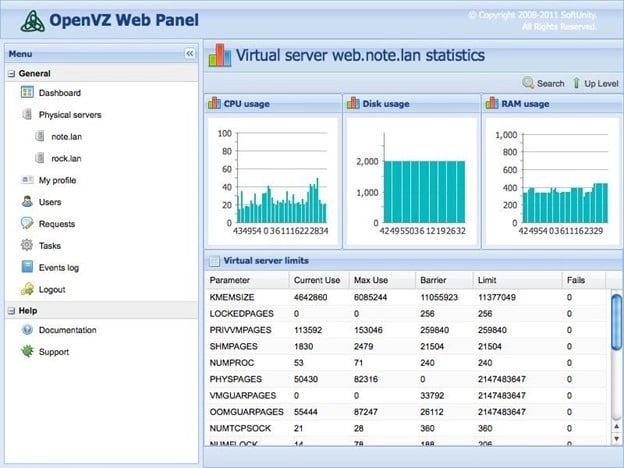The image size is (624, 468).
Task: Open Support under Help
Action: point(54,352)
